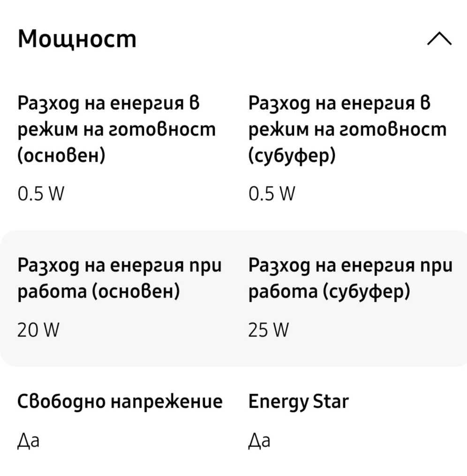Click the Мощност section heading
The image size is (467, 476).
coord(77,39)
